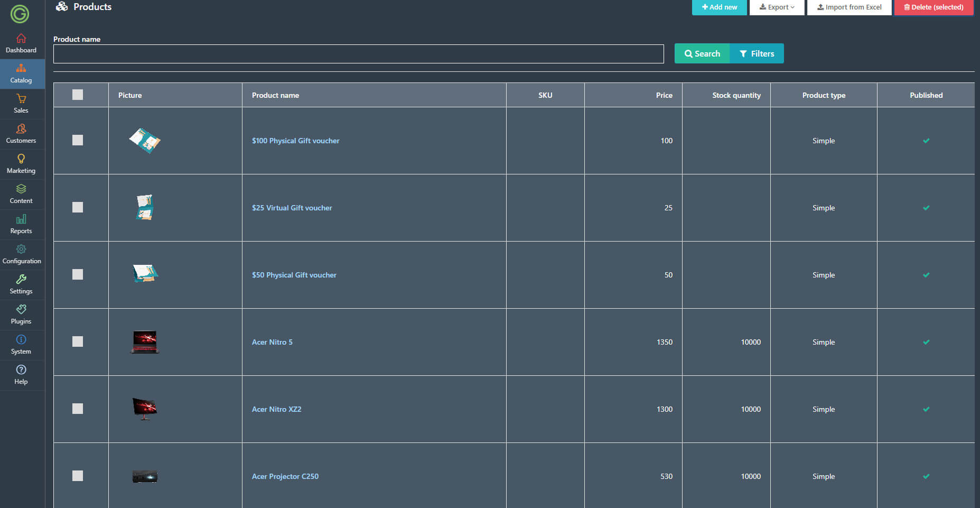Click the $25 Virtual Gift voucher thumbnail
980x508 pixels.
click(x=145, y=207)
